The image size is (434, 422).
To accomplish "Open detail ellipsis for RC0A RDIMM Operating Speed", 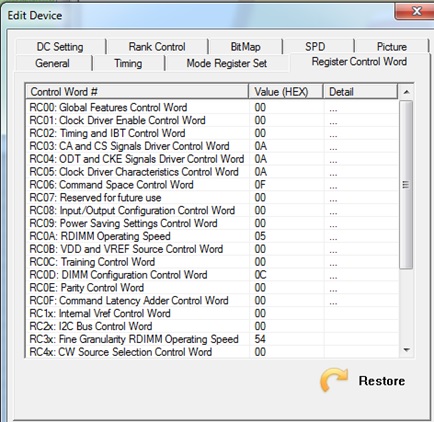I will [333, 237].
